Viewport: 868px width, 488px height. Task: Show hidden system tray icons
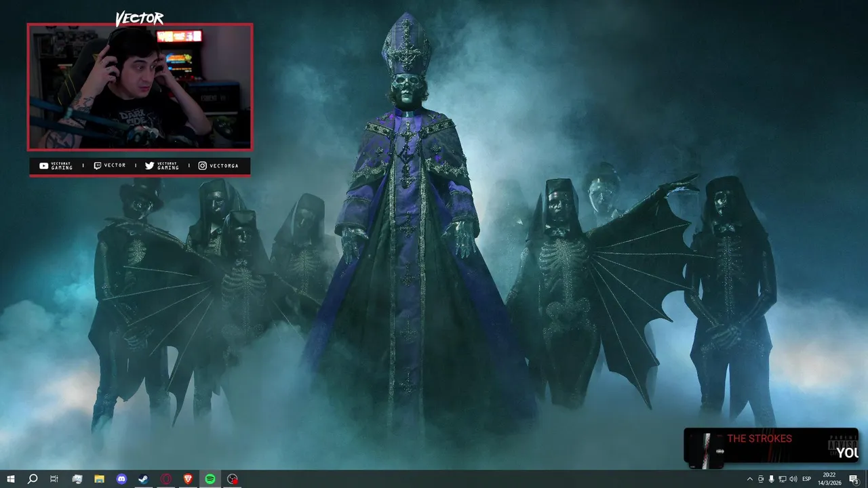[x=749, y=479]
